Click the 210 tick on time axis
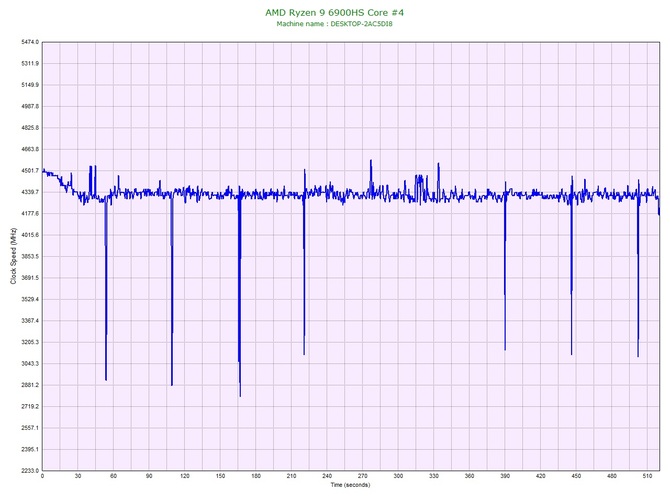The width and height of the screenshot is (670, 502). [291, 476]
